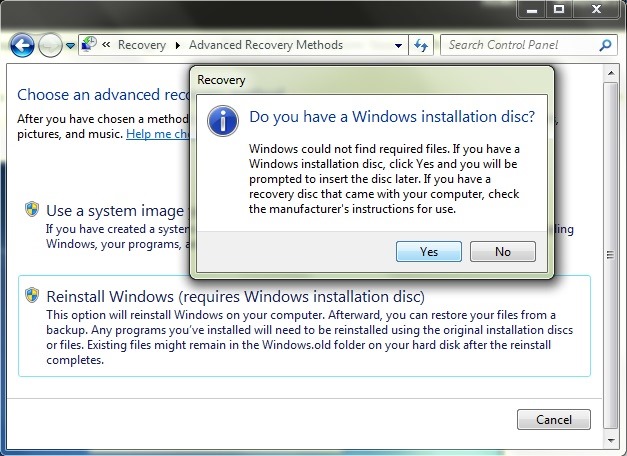627x456 pixels.
Task: Minimize the Control Panel window
Action: 532,10
